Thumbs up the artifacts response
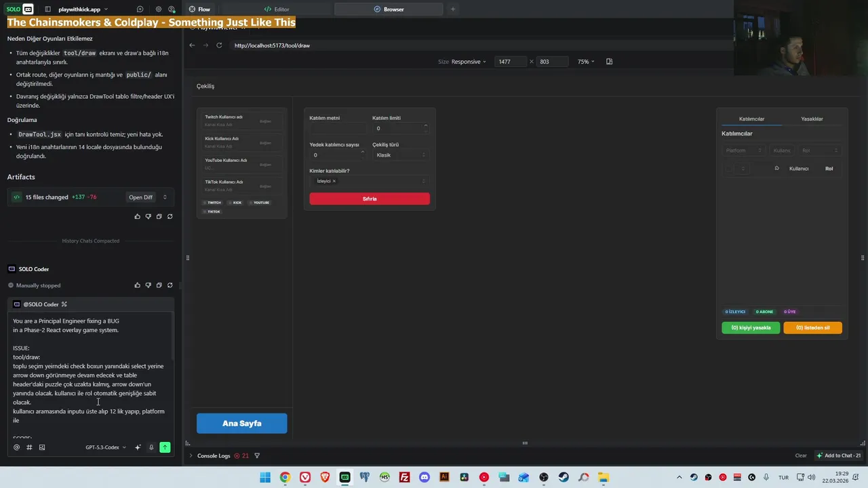Screen dimensions: 868x488 (137, 217)
